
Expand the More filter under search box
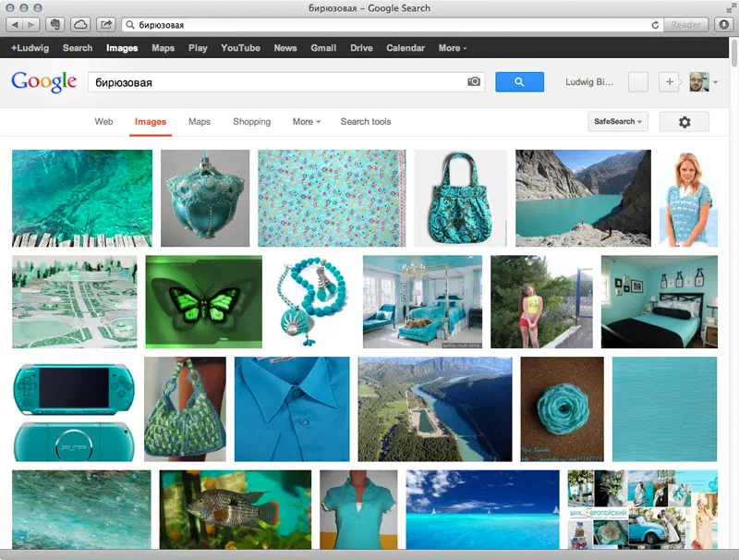(x=307, y=122)
